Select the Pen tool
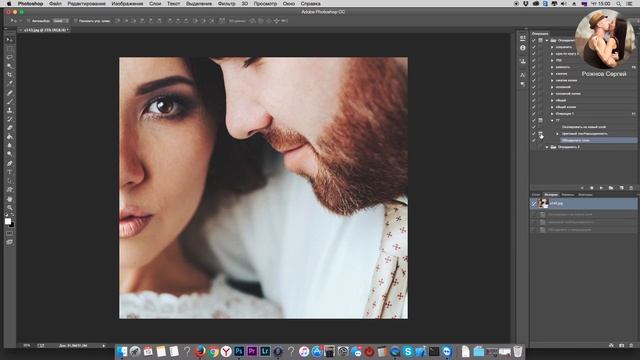 (x=9, y=164)
